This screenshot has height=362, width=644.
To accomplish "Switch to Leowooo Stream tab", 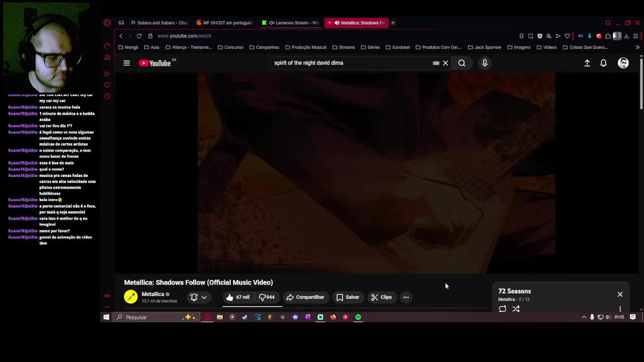I will tap(290, 23).
